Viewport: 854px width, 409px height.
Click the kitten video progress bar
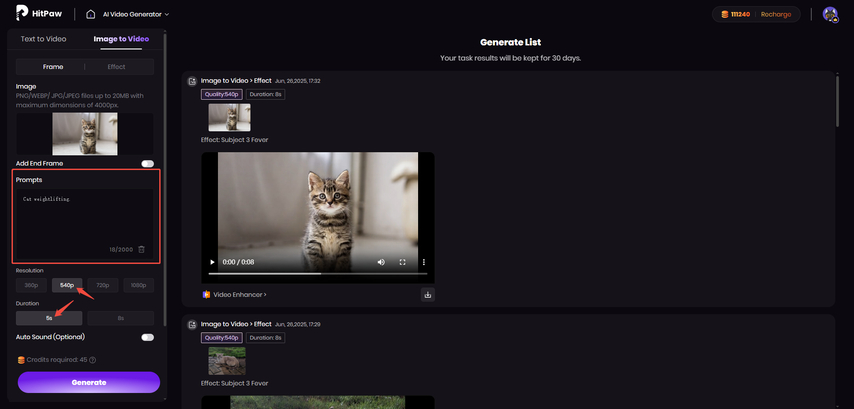[318, 273]
